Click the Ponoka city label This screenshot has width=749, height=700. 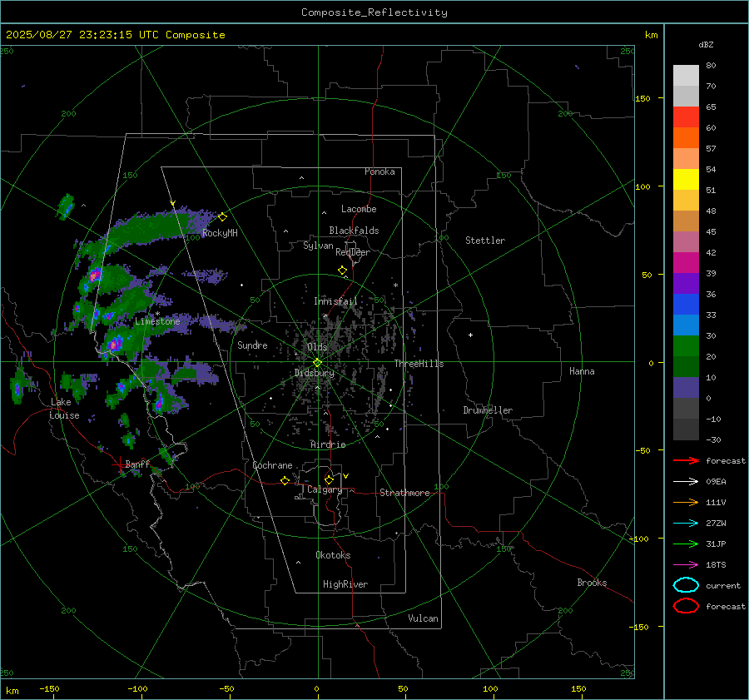click(x=379, y=171)
